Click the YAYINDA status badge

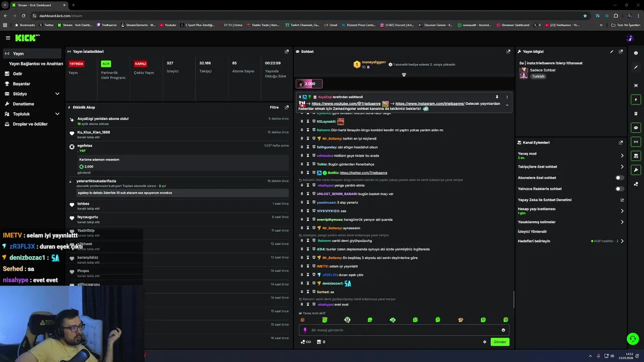[x=76, y=64]
